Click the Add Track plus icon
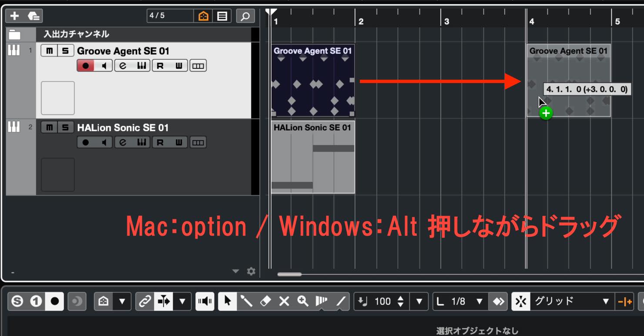This screenshot has height=336, width=644. point(14,16)
